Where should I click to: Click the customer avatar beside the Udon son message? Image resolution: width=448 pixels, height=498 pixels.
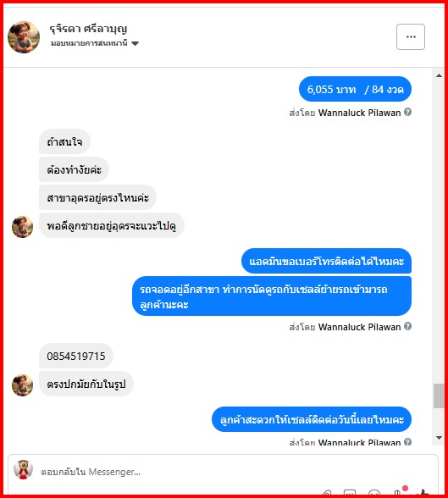point(22,226)
